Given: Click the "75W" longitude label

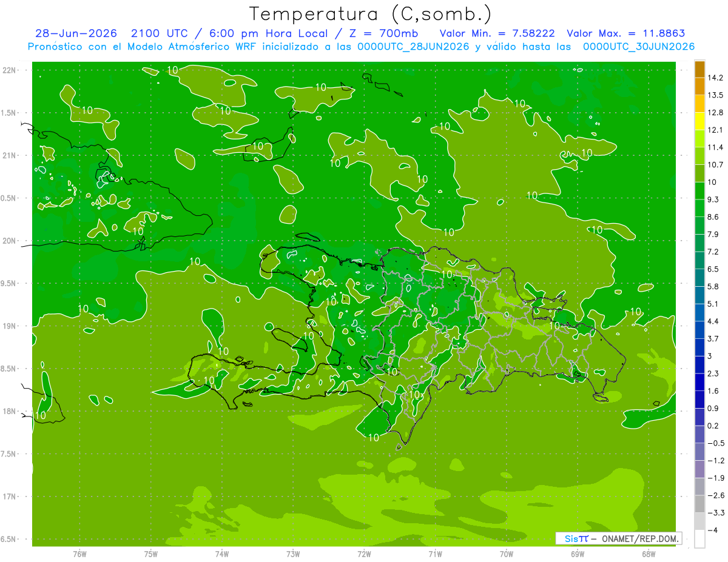Looking at the screenshot, I should [x=151, y=555].
